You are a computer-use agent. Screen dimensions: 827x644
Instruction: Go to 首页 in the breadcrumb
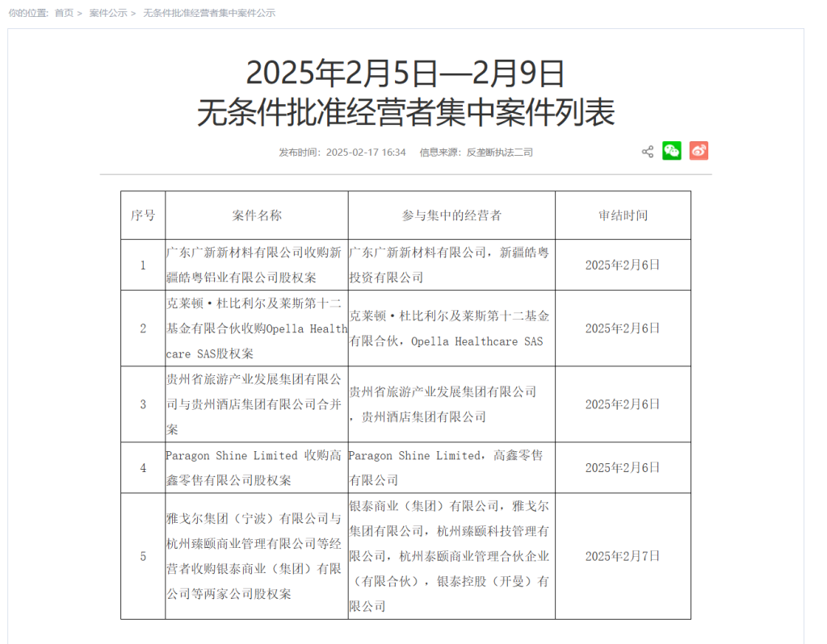[x=64, y=13]
